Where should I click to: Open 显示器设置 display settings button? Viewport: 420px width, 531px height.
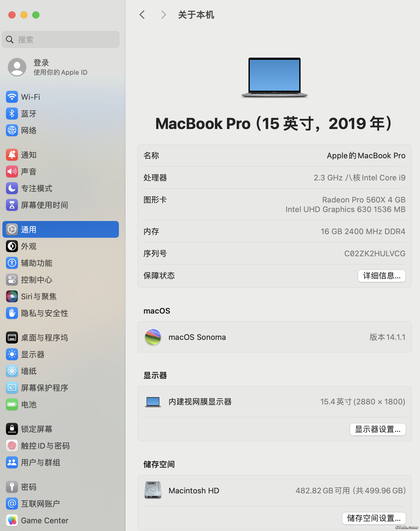(378, 429)
